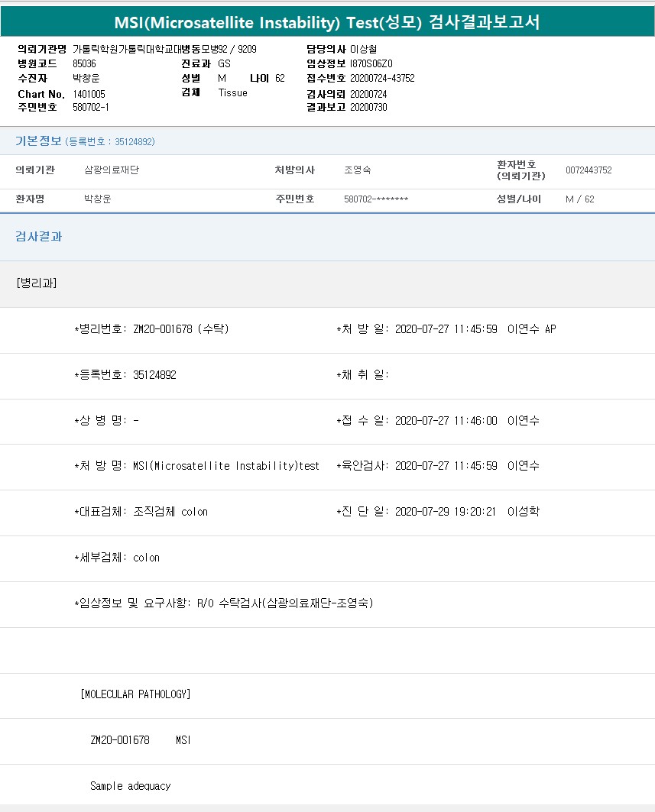
Task: Select the [병리과] label
Action: point(36,283)
